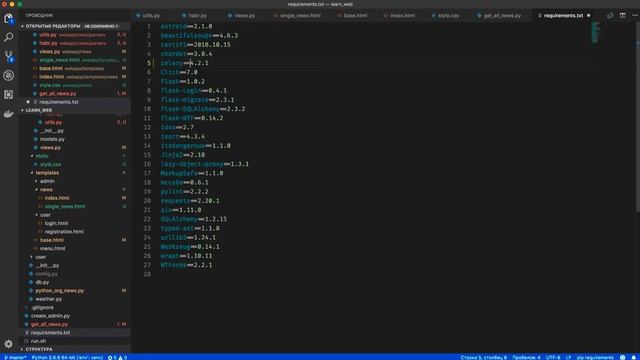Open the Manage gear menu

pyautogui.click(x=9, y=344)
